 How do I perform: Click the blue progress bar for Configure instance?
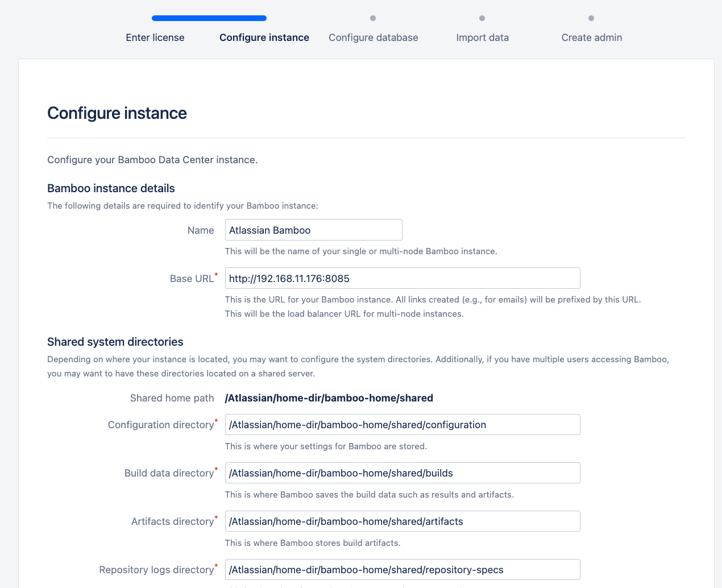click(x=209, y=18)
